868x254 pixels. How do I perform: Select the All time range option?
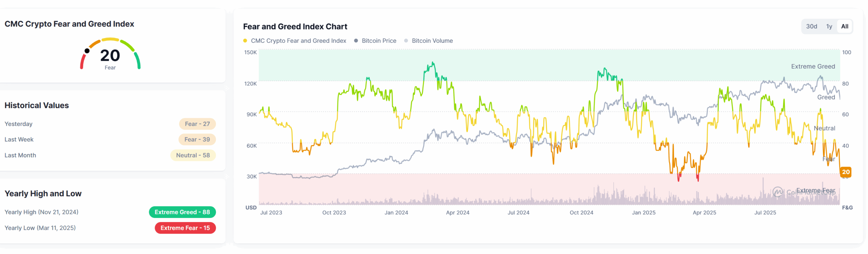click(845, 26)
